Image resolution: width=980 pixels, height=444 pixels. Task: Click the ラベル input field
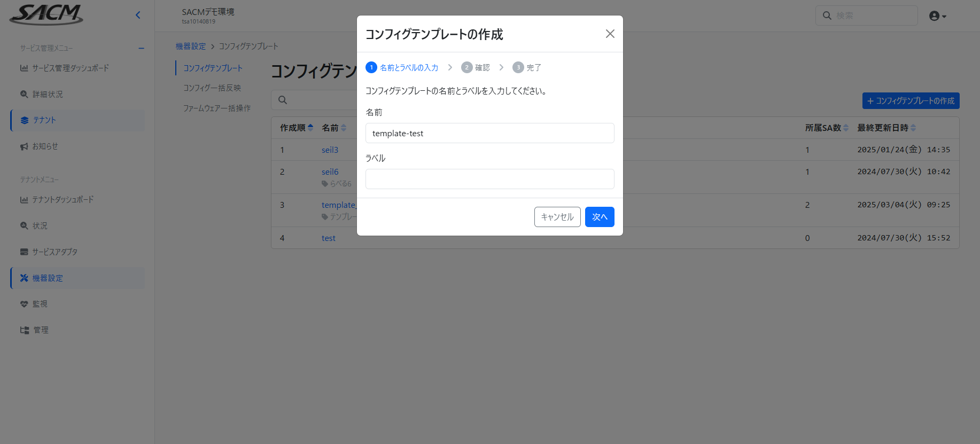[x=489, y=179]
